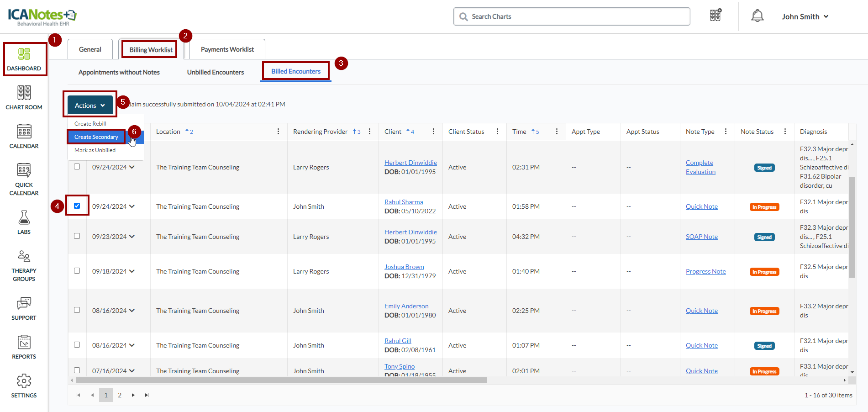Click the horizontal scrollbar of the table
868x412 pixels.
pyautogui.click(x=281, y=380)
